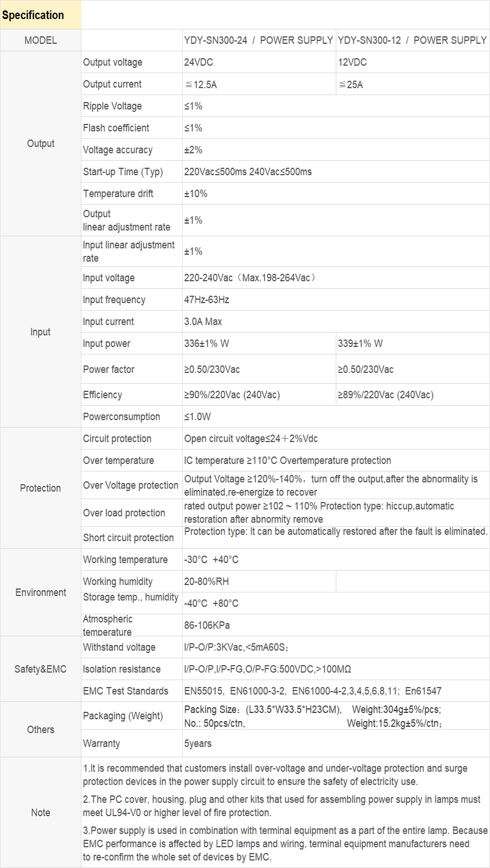The width and height of the screenshot is (490, 868).
Task: Click the 12VDC output voltage cell
Action: point(413,62)
